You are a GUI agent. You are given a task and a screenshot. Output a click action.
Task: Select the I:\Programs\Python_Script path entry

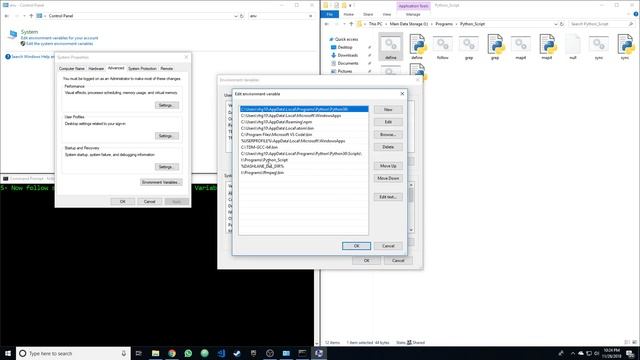click(x=304, y=160)
